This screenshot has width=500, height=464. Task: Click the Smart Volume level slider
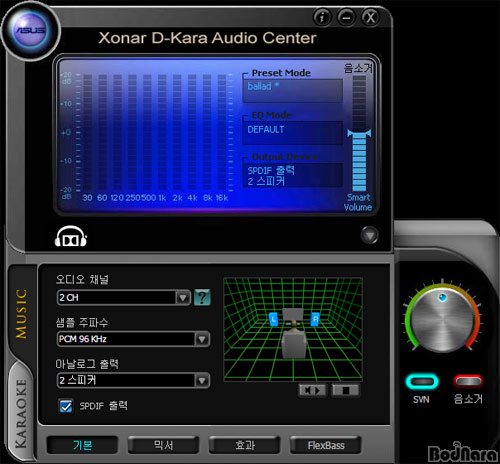pyautogui.click(x=359, y=133)
